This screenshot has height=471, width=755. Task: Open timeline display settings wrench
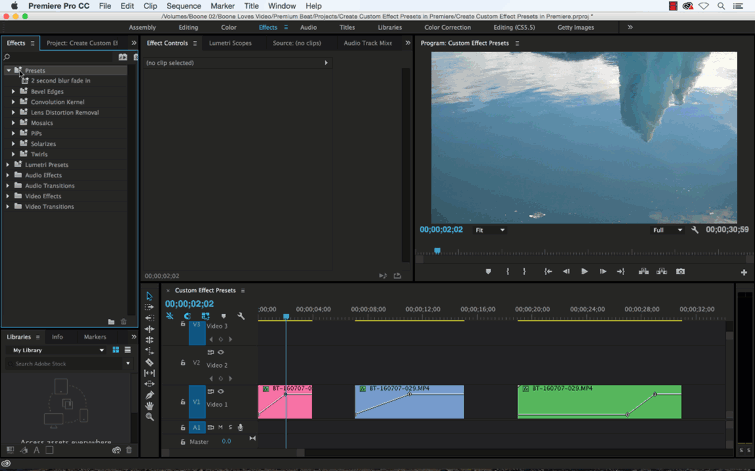241,316
